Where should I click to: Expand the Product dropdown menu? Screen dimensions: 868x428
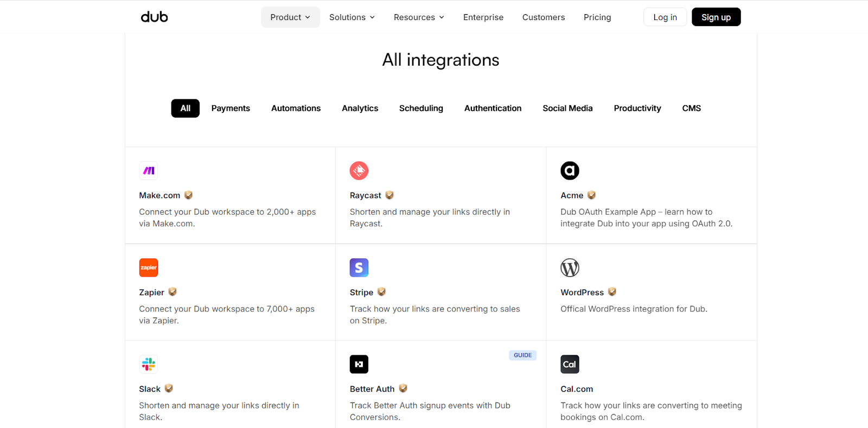click(290, 17)
